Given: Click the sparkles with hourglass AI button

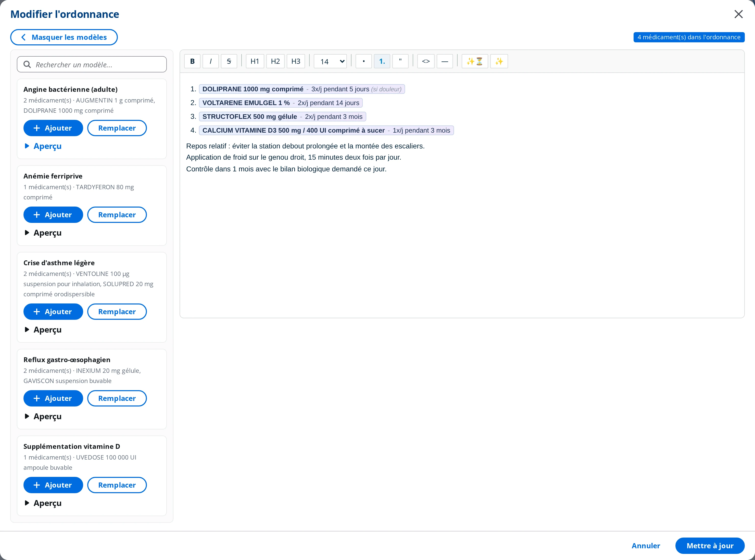Looking at the screenshot, I should [x=475, y=61].
